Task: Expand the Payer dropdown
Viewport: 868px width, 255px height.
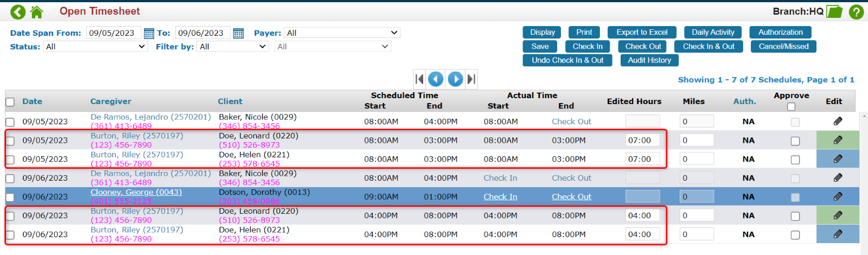Action: coord(342,33)
